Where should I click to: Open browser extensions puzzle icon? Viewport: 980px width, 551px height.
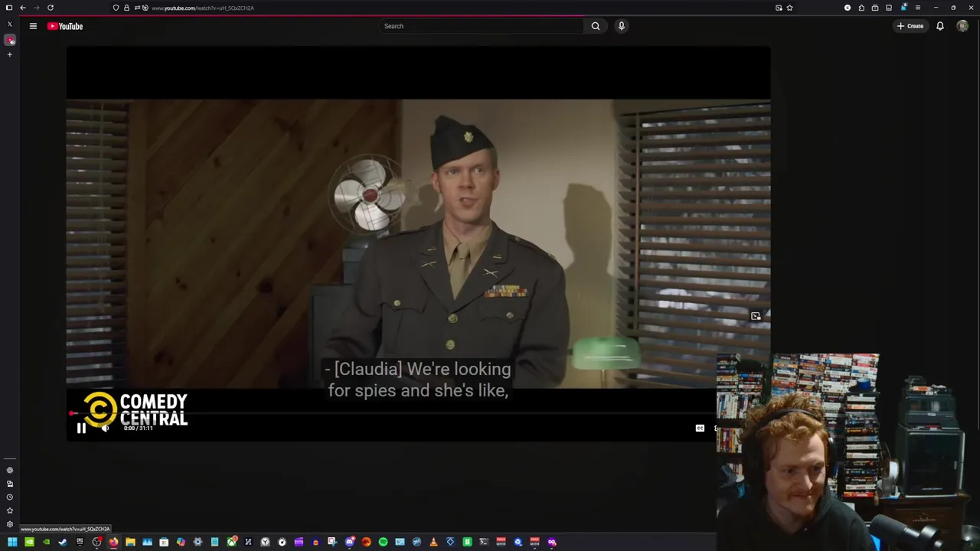[x=861, y=8]
